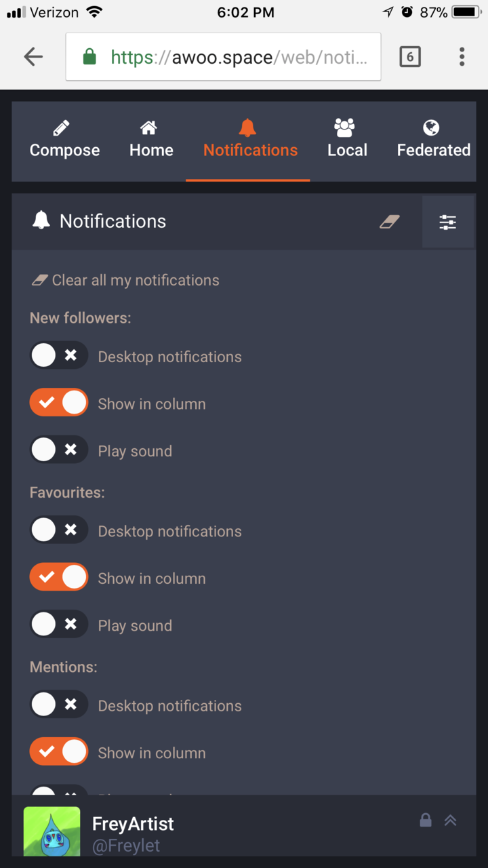The image size is (488, 868).
Task: Expand the FreyArtist panel with double chevron
Action: pyautogui.click(x=451, y=821)
